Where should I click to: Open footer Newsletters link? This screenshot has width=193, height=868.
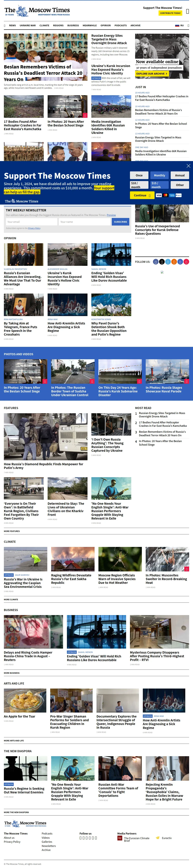49,846
